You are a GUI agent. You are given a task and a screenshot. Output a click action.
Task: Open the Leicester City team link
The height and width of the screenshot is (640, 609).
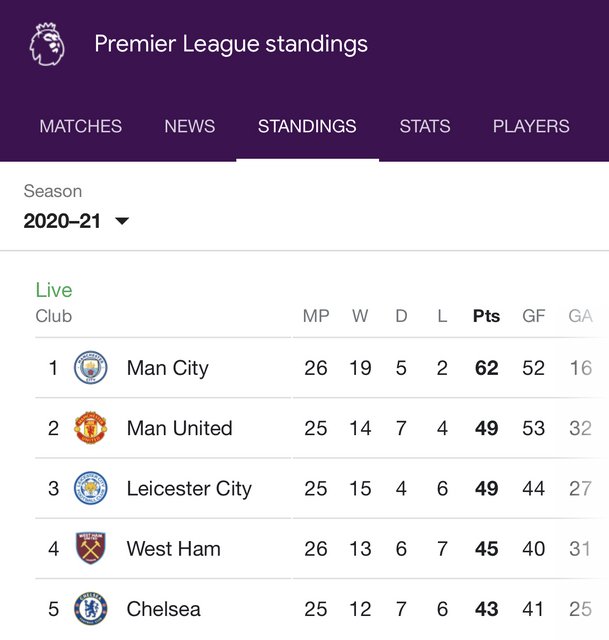click(189, 489)
